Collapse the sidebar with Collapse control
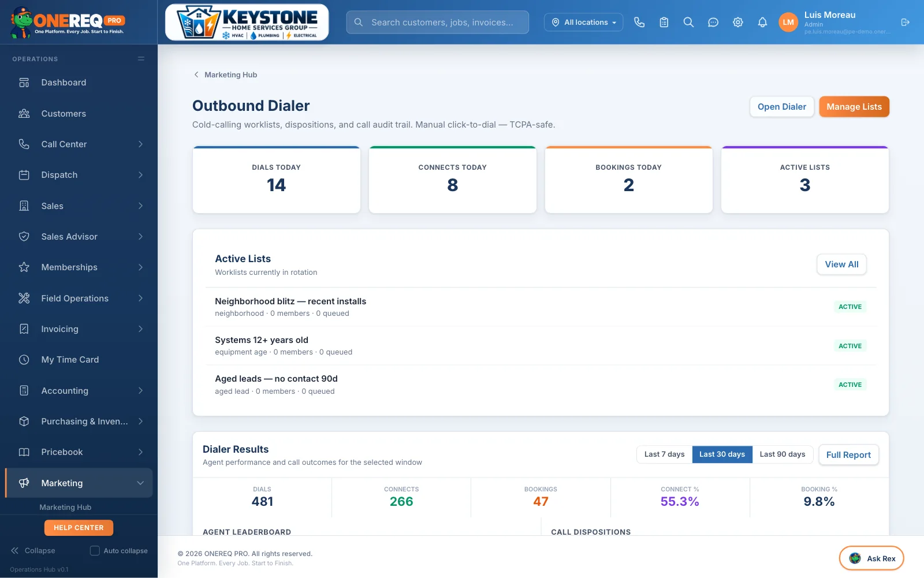This screenshot has height=578, width=924. [x=33, y=551]
